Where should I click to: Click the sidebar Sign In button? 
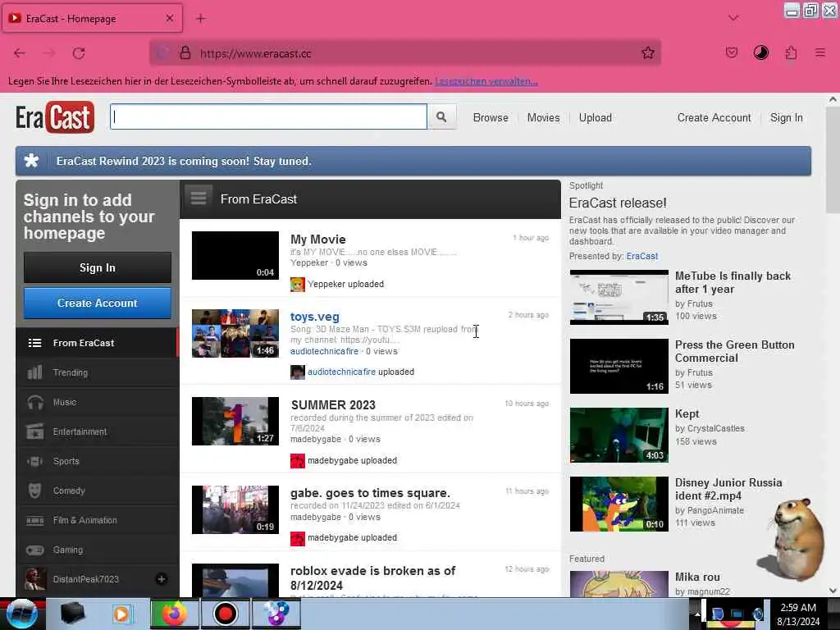(x=98, y=267)
